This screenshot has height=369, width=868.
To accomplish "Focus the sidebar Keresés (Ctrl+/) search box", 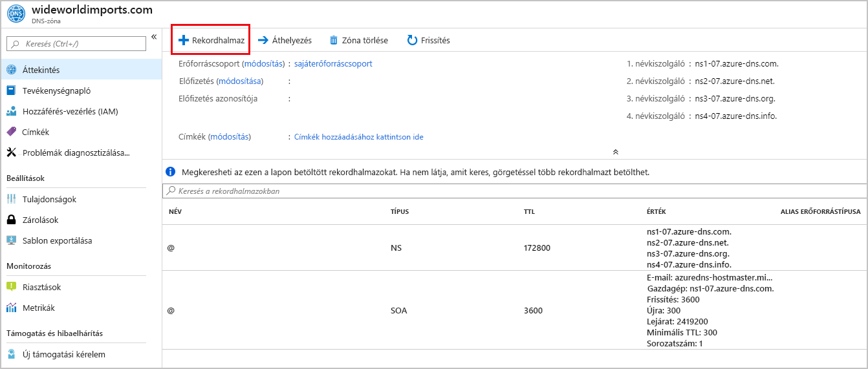I will coord(76,44).
